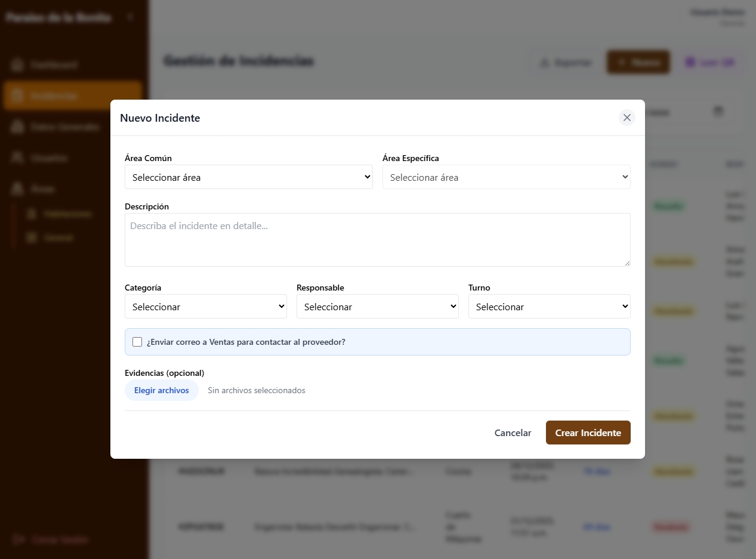Expand the Categoría select list
This screenshot has width=756, height=559.
point(205,307)
